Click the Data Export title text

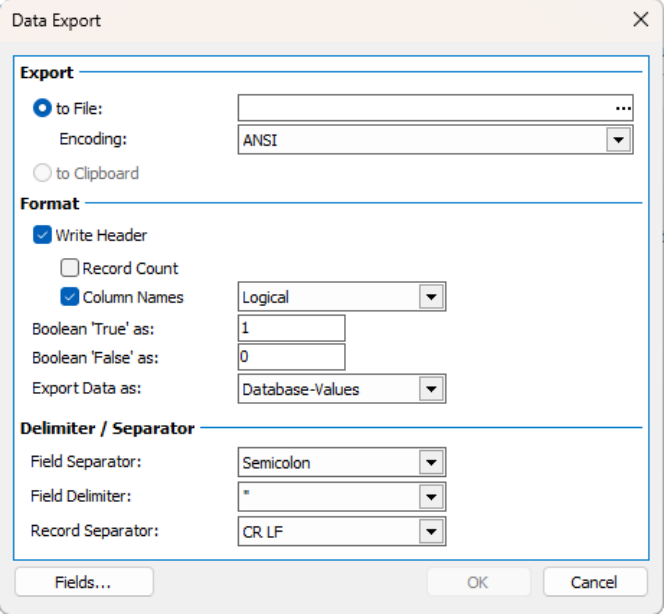point(56,20)
